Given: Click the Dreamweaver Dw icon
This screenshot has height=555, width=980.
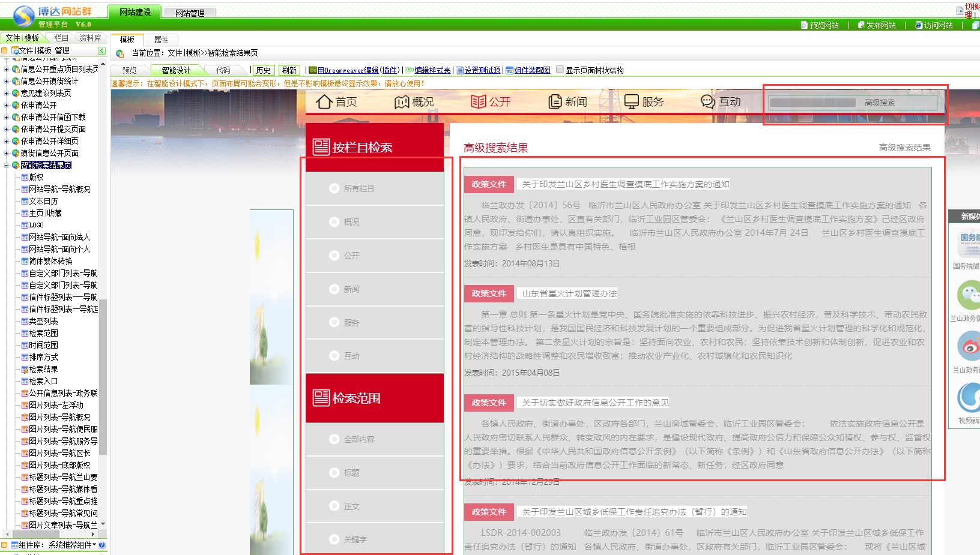Looking at the screenshot, I should pyautogui.click(x=313, y=70).
